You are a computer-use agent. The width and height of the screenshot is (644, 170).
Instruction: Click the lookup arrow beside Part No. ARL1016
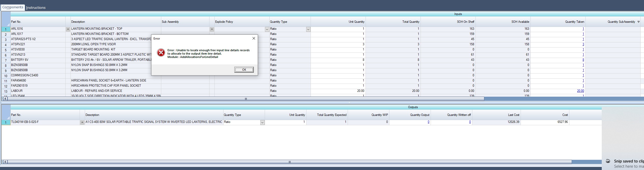pyautogui.click(x=68, y=29)
